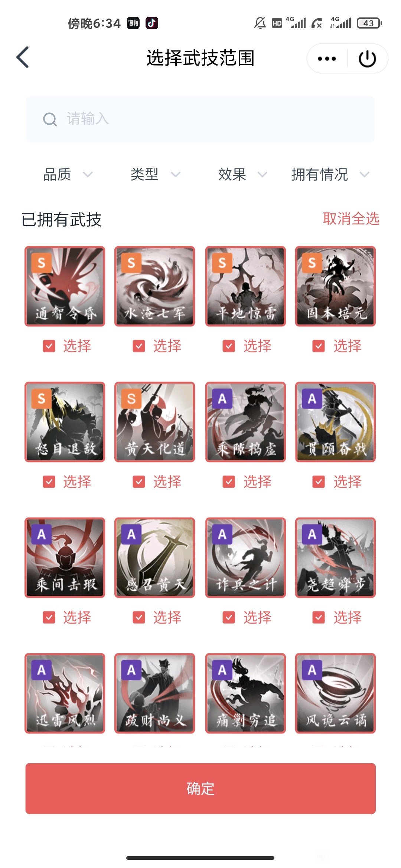The width and height of the screenshot is (401, 868).
Task: Uncheck the checkbox under 通智令昏
Action: click(x=49, y=346)
